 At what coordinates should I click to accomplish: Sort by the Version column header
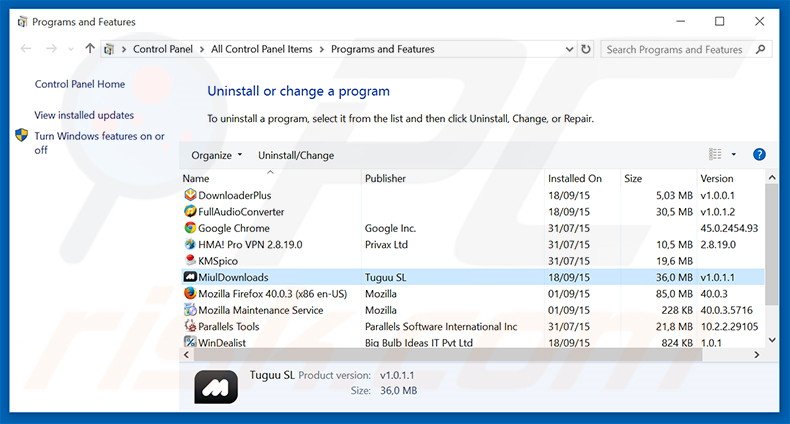click(731, 178)
